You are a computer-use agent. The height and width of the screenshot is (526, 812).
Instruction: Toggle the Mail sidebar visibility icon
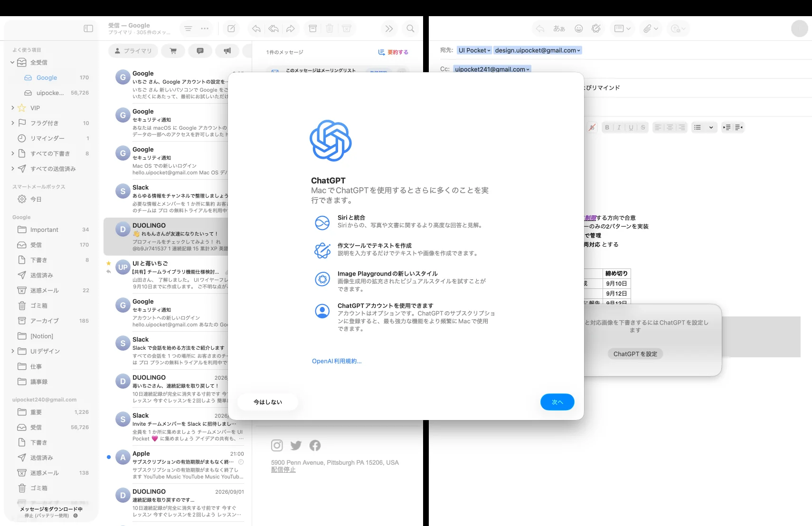88,29
